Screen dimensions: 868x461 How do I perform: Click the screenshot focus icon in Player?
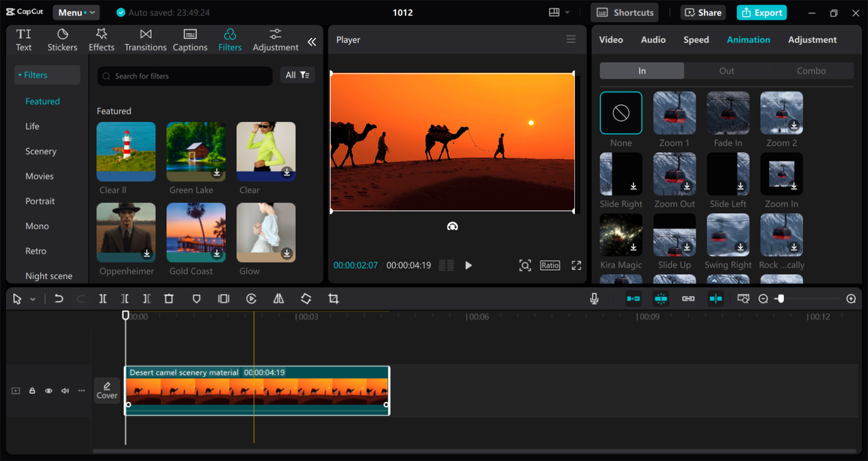tap(525, 265)
